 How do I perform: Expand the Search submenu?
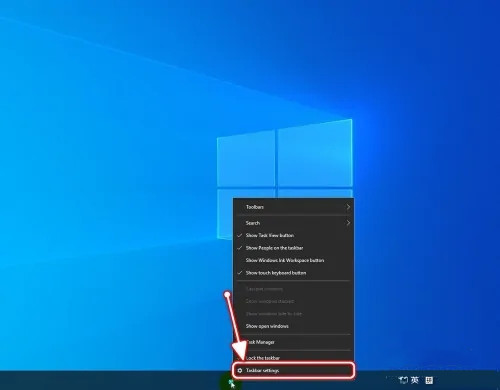tap(293, 223)
